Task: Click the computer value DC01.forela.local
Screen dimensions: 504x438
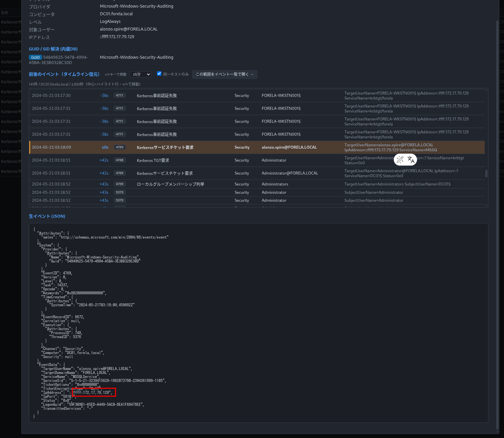Action: (116, 14)
